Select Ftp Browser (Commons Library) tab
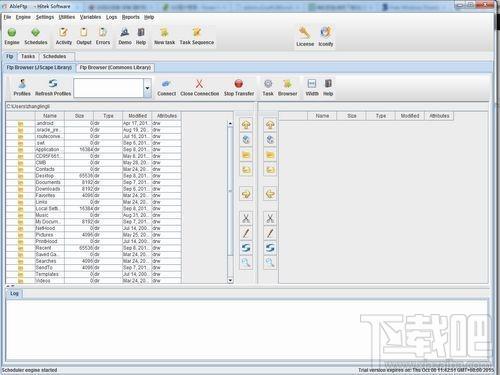500x375 pixels. 115,68
